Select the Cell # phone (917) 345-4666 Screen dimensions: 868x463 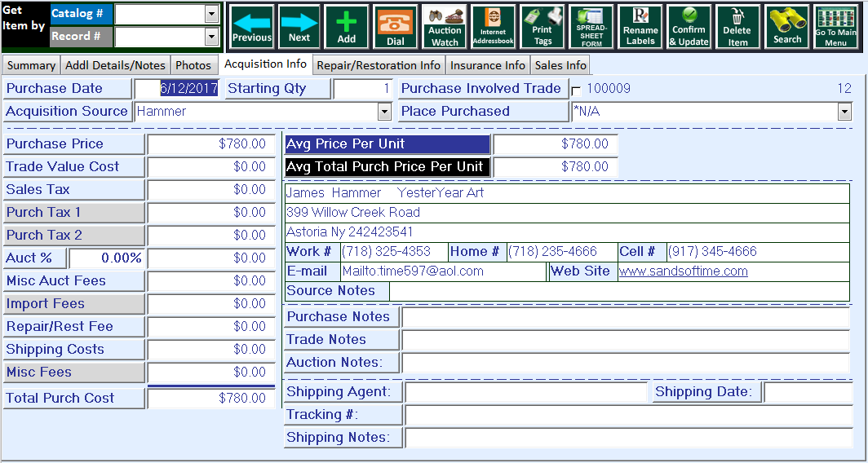coord(712,252)
